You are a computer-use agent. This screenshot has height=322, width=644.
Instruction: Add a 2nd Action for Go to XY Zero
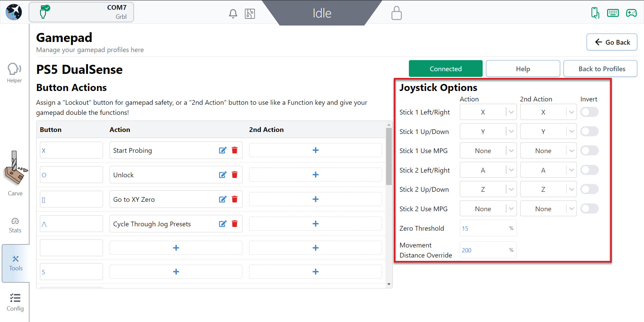tap(315, 199)
